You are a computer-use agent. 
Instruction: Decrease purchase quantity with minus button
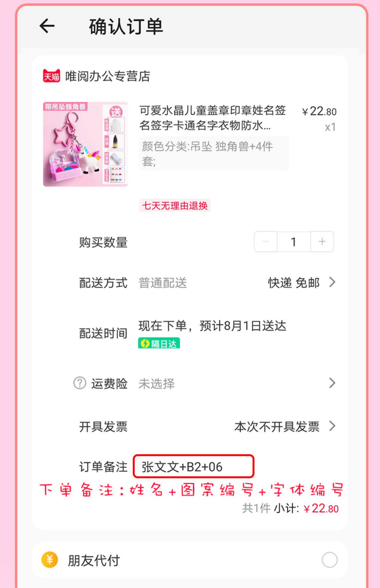[x=266, y=242]
